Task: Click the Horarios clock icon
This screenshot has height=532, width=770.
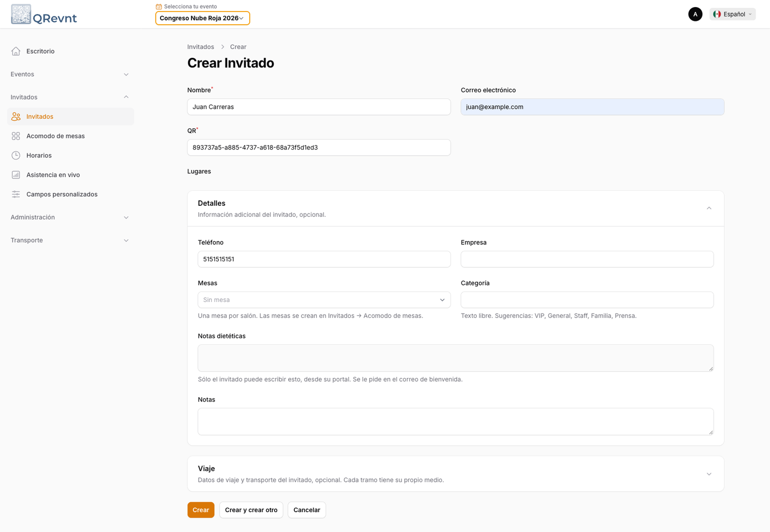Action: tap(16, 155)
